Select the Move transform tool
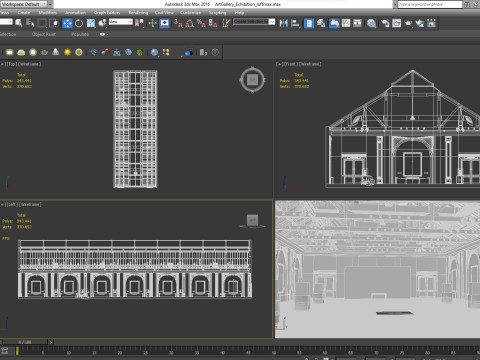The image size is (480, 360). pyautogui.click(x=67, y=23)
